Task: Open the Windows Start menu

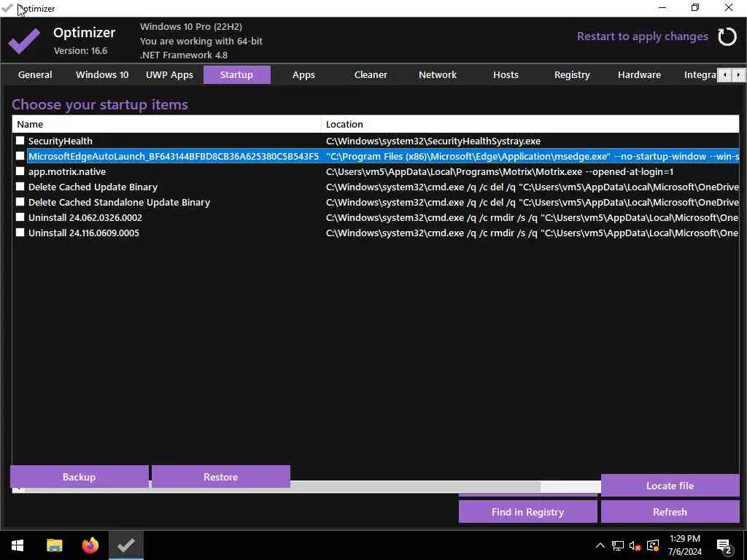Action: pyautogui.click(x=18, y=545)
